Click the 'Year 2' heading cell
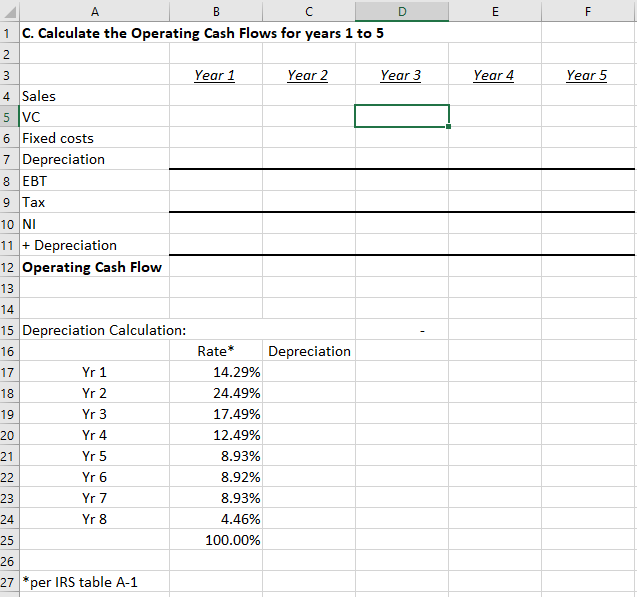 click(309, 75)
